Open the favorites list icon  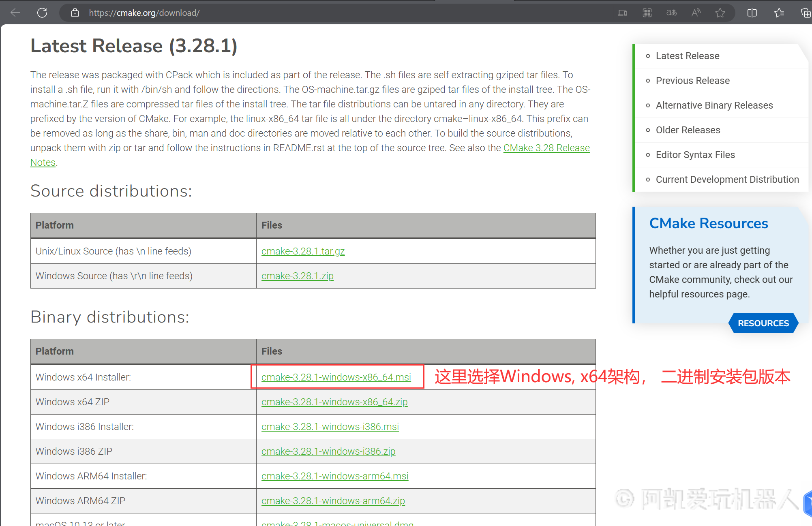point(779,13)
